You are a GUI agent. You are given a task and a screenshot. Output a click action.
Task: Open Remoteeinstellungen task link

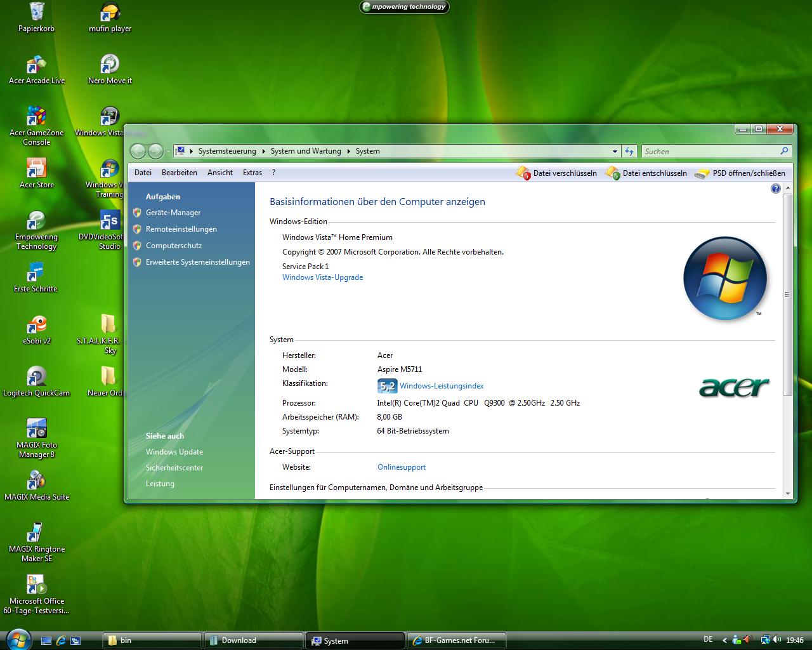(x=181, y=229)
